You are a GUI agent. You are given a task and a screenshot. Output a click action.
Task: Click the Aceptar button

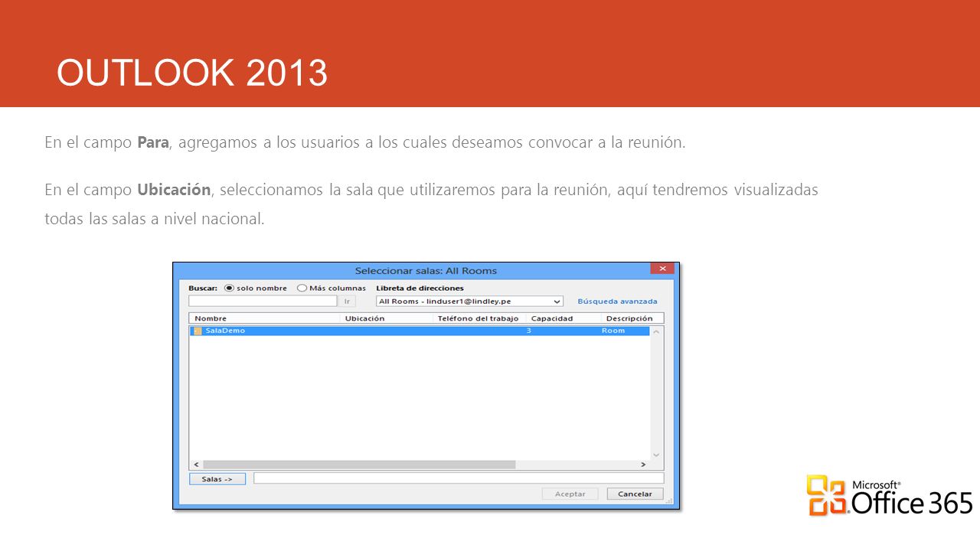570,494
